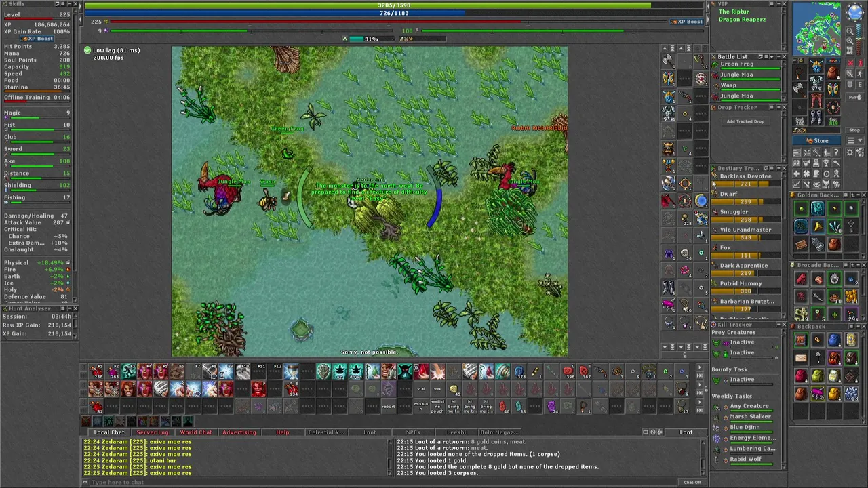This screenshot has height=488, width=868.
Task: Toggle the PvP mode button
Action: point(855,97)
